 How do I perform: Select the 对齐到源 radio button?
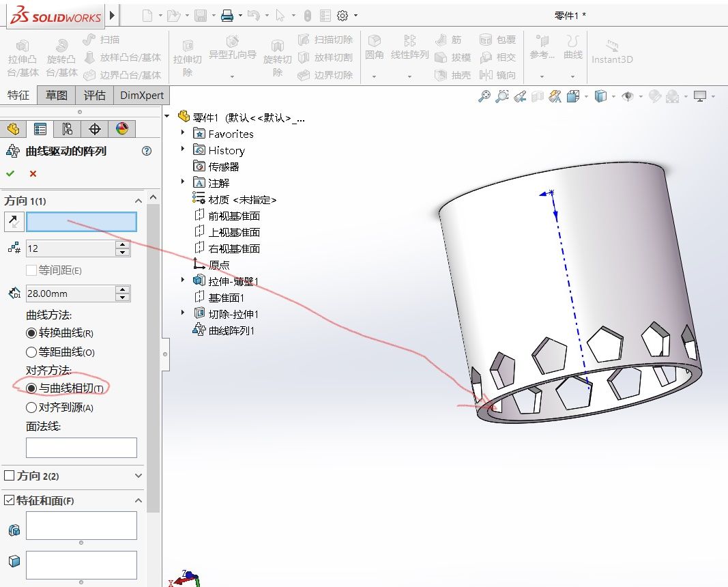(31, 407)
